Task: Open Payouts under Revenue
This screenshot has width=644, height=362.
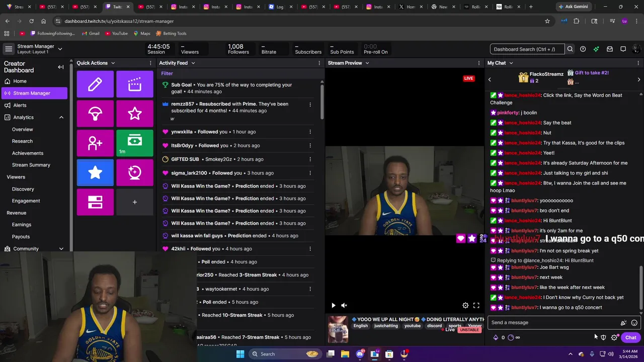Action: tap(21, 237)
